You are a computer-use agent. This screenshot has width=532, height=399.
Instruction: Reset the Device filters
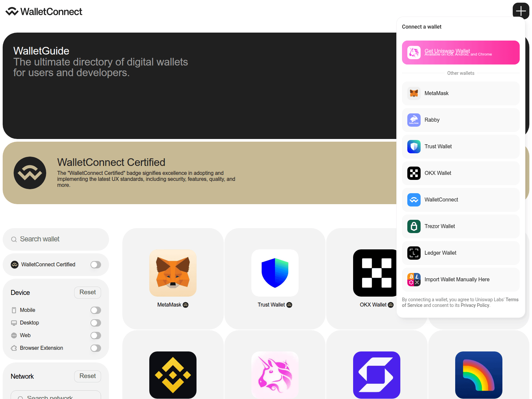pos(87,293)
